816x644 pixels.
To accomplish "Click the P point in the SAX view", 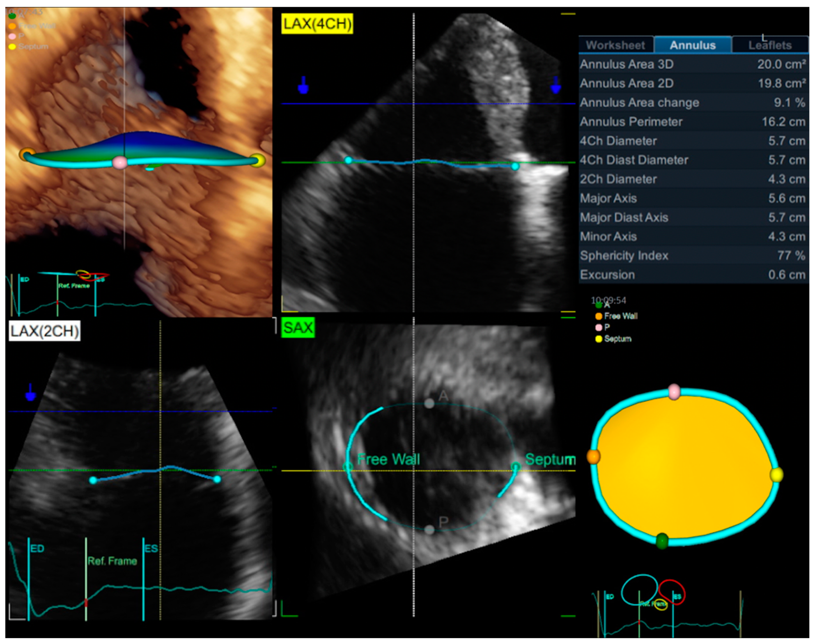I will tap(429, 530).
